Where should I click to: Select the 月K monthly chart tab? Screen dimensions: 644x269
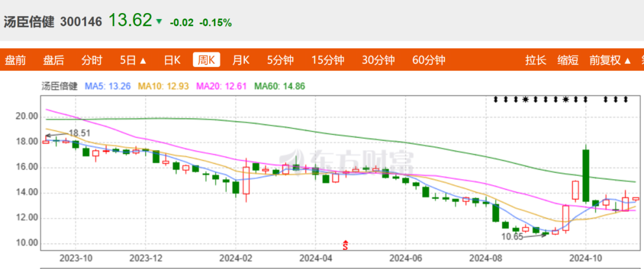tap(241, 60)
